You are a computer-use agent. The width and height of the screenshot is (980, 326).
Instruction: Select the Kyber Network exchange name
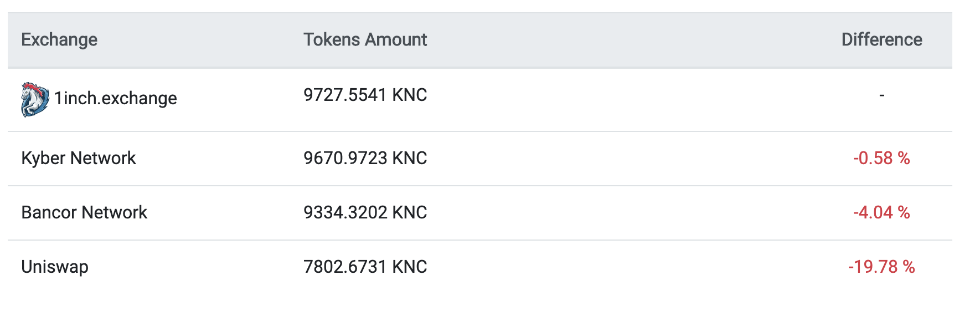pyautogui.click(x=78, y=158)
